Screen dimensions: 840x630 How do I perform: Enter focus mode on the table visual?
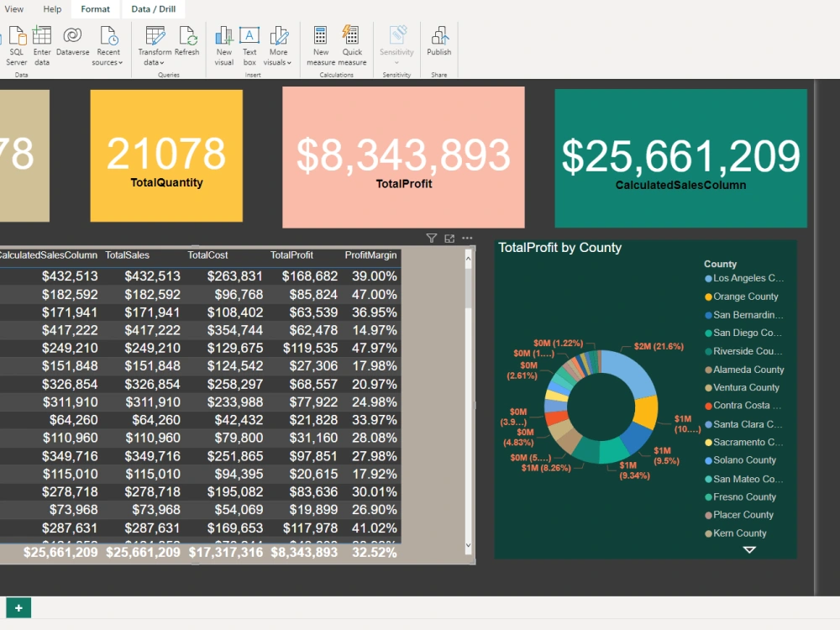point(449,239)
